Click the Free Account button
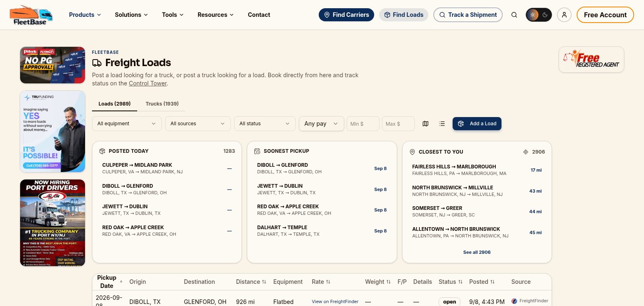Image resolution: width=644 pixels, height=306 pixels. 605,15
